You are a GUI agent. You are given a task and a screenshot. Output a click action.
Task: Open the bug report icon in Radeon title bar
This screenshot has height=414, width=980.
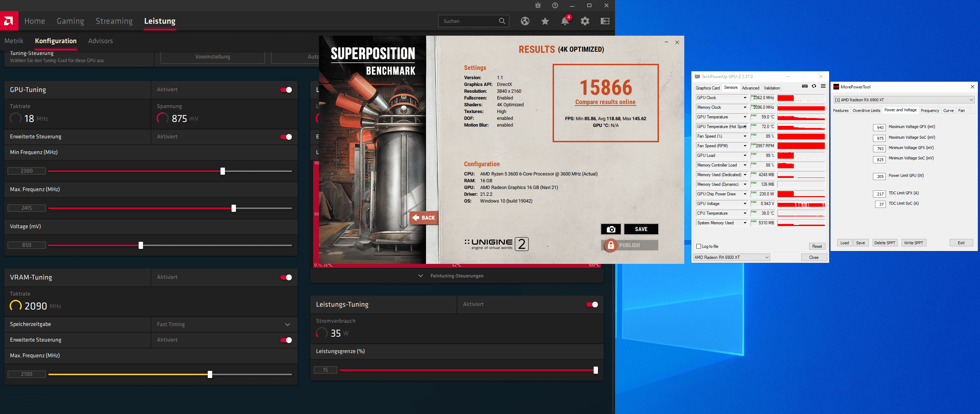538,5
